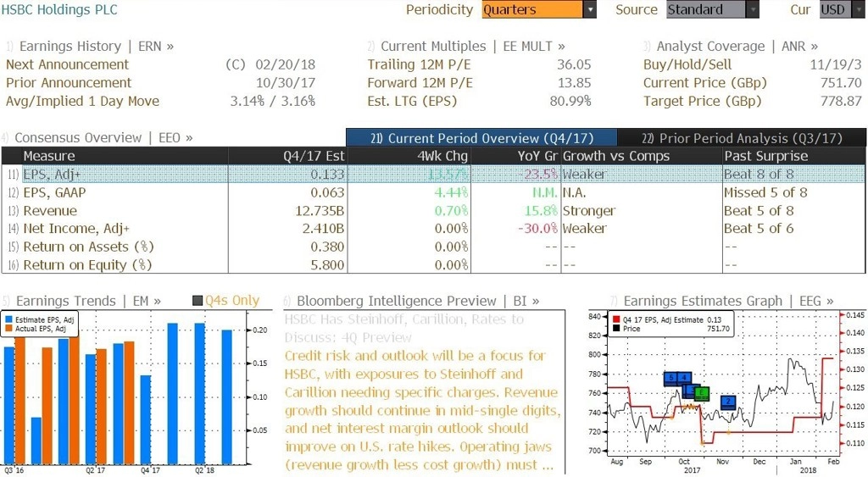This screenshot has height=477, width=868.
Task: Click the Standard source field
Action: coord(706,9)
